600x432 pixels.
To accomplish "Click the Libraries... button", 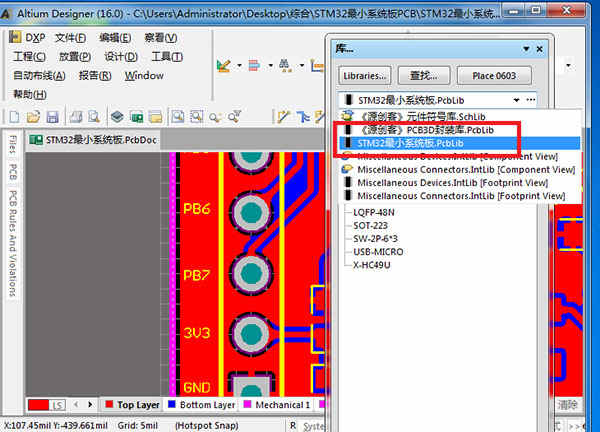I will click(365, 76).
